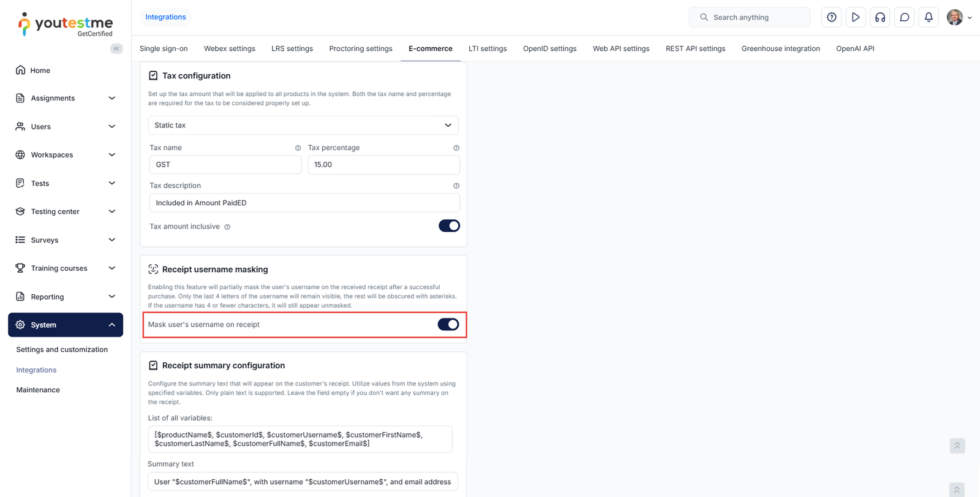Click the Search anything box
Screen dimensions: 980x497
756,17
